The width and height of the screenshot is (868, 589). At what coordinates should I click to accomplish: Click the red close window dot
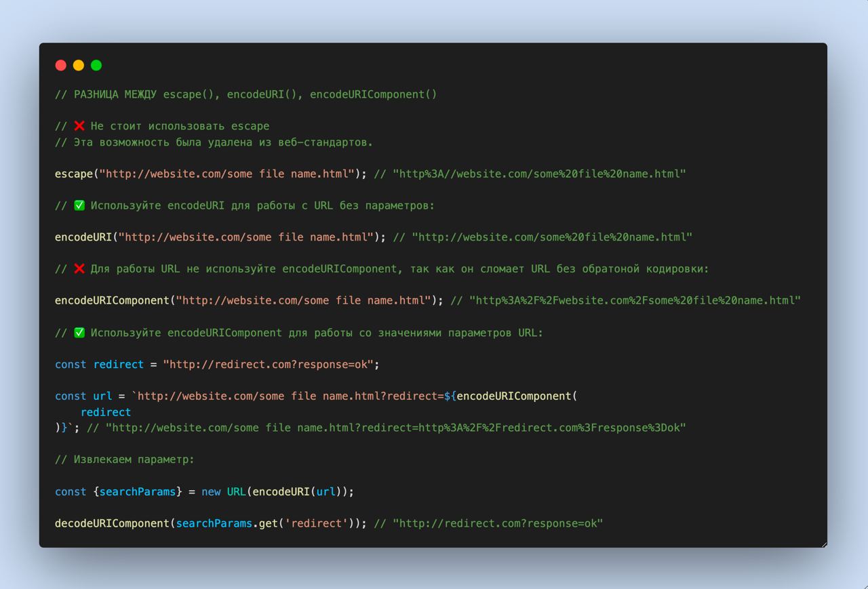point(61,65)
